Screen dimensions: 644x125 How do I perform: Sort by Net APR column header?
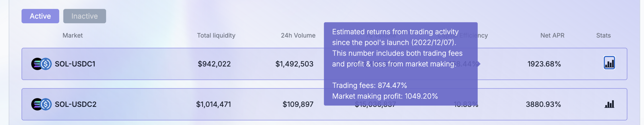click(x=552, y=36)
